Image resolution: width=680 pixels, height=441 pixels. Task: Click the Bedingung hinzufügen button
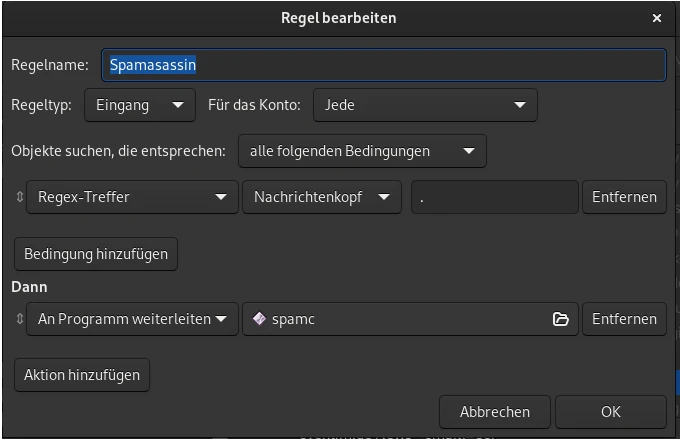point(96,253)
